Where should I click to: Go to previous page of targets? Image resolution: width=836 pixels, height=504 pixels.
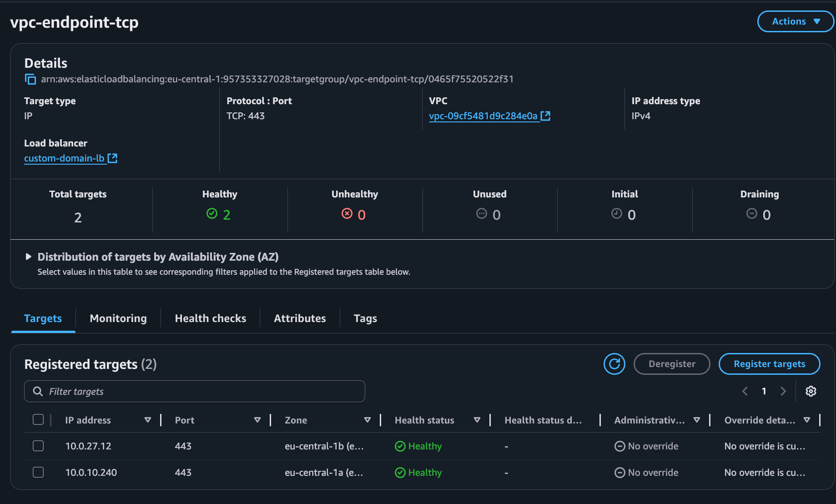(745, 391)
